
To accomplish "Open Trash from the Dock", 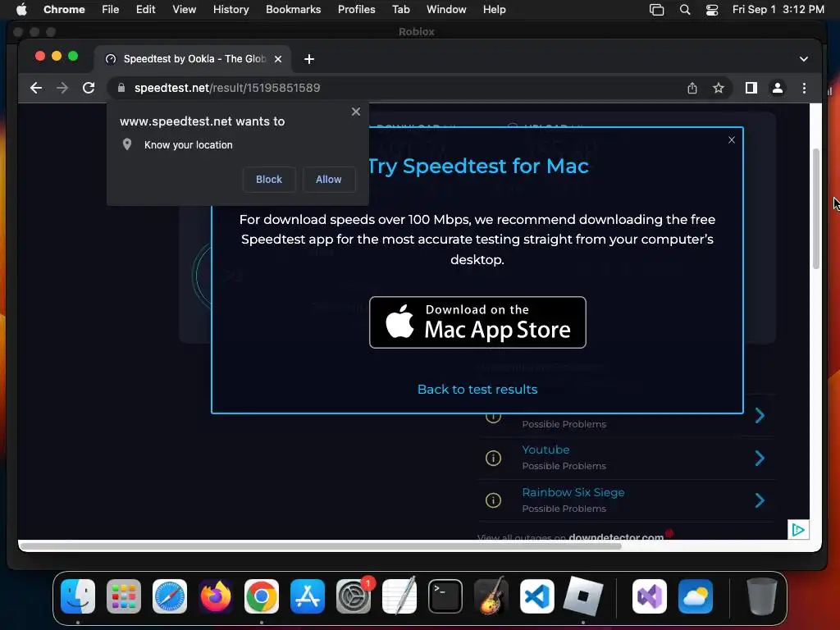I will [762, 596].
